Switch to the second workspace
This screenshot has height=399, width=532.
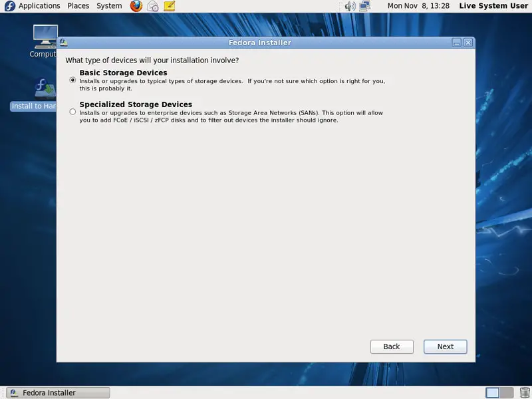[x=507, y=392]
